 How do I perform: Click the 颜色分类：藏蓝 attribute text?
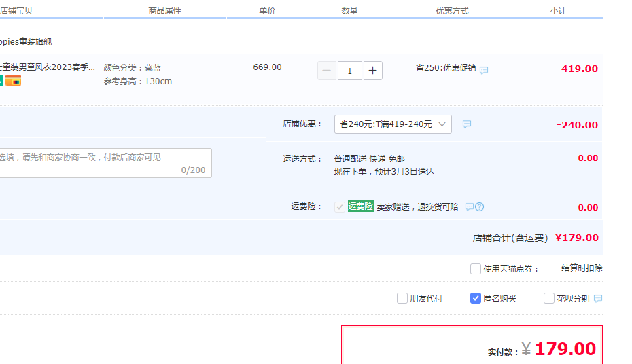coord(133,68)
